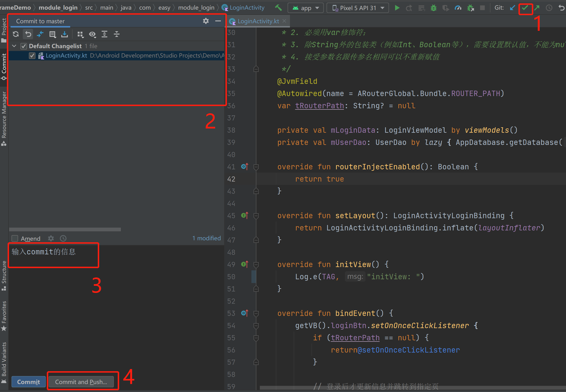
Task: Open the Pixel 5 API 31 device dropdown
Action: coord(358,8)
